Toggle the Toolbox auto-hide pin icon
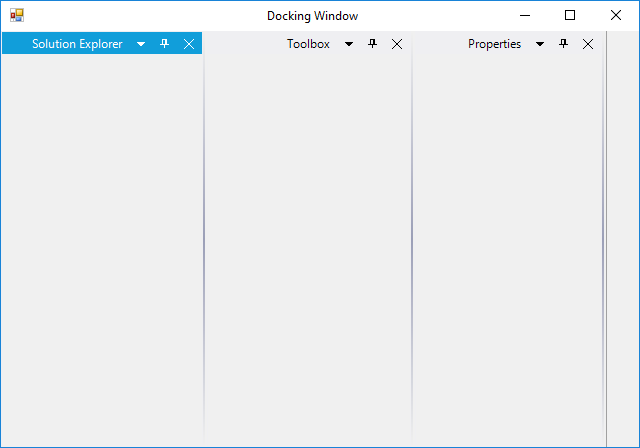This screenshot has height=448, width=640. (x=372, y=43)
